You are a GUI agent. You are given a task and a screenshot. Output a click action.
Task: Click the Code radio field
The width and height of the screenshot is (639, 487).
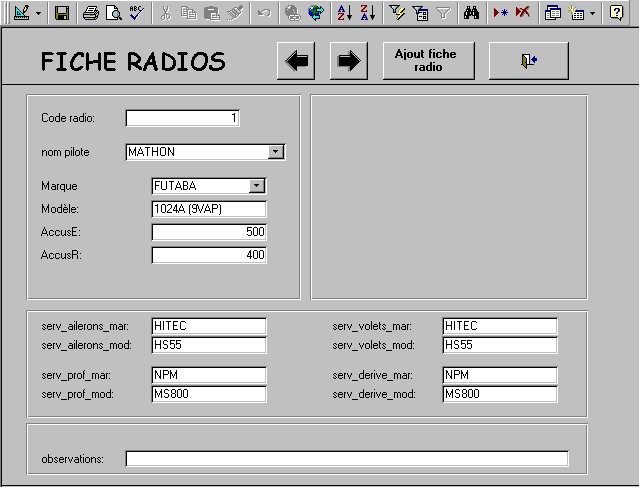(183, 118)
